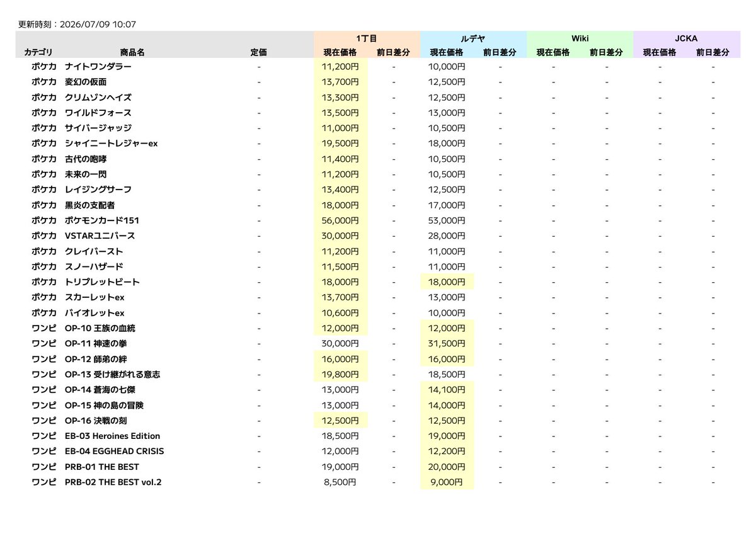This screenshot has height=534, width=756.
Task: Click the 19,800円 price for OP-13
Action: pyautogui.click(x=341, y=374)
